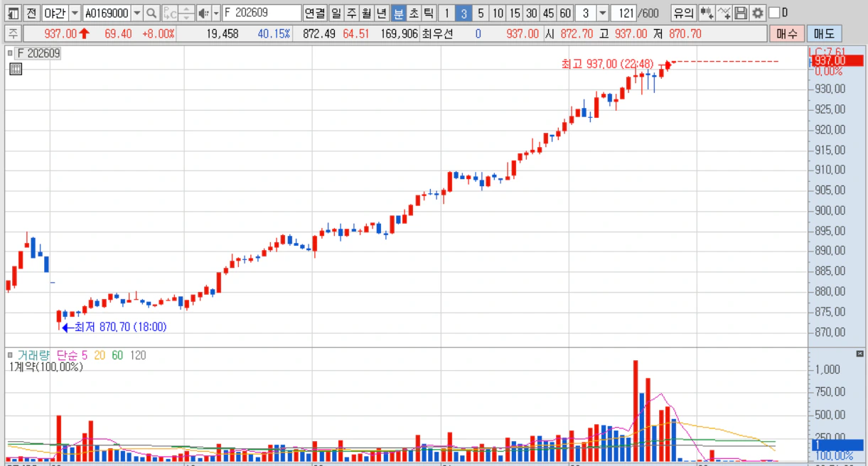Click the top-left panel layout icon
The height and width of the screenshot is (466, 868).
click(13, 13)
